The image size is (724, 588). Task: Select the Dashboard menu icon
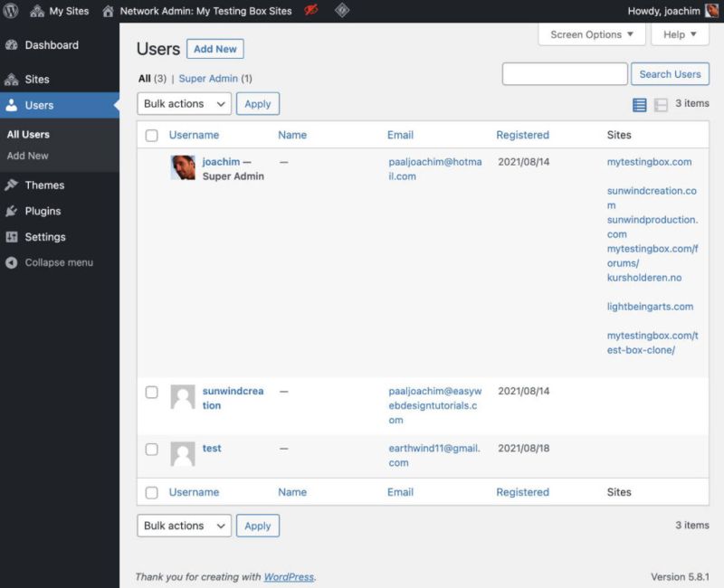pos(13,45)
